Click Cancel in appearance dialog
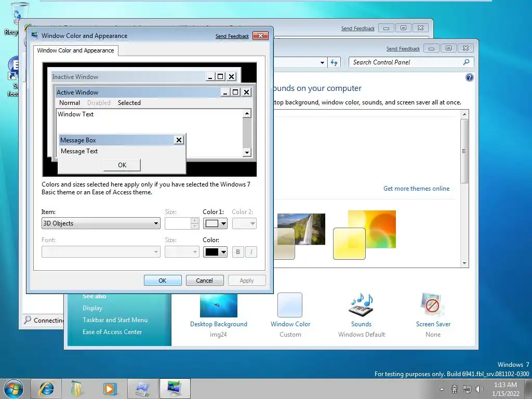 (x=205, y=281)
